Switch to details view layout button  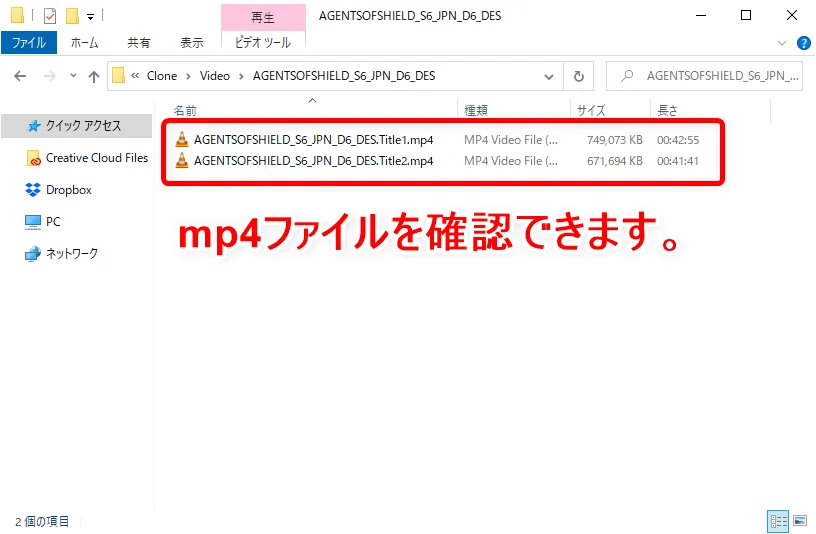point(778,521)
